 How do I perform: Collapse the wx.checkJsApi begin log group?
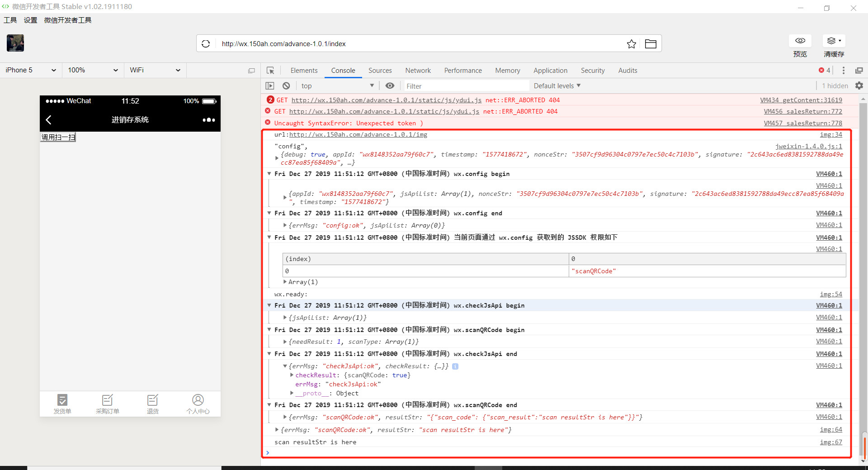click(x=269, y=305)
